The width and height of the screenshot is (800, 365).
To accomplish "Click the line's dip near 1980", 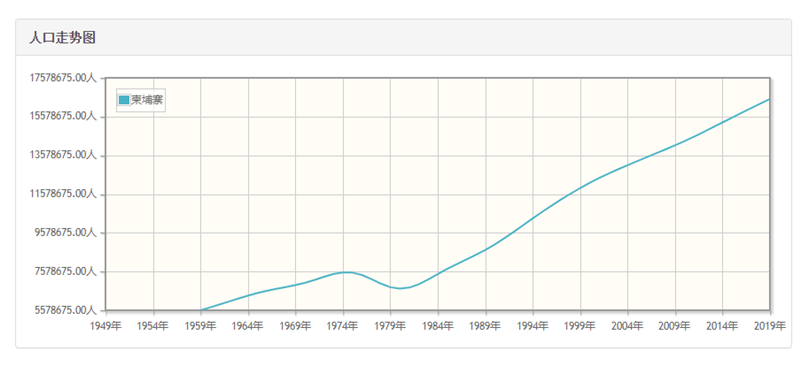I will coord(400,288).
